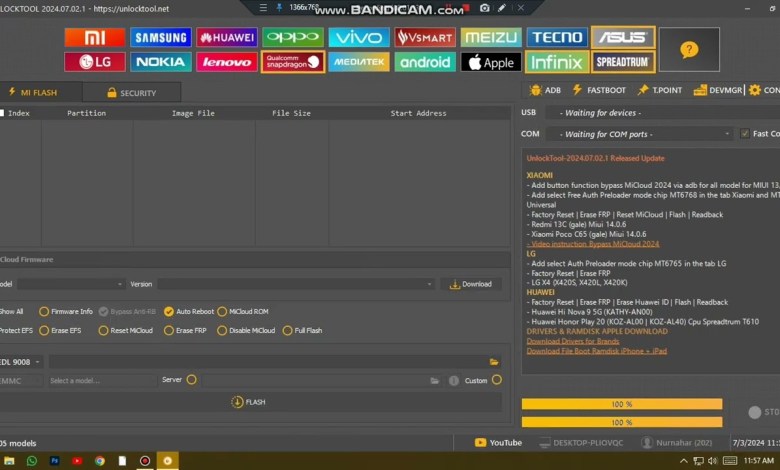Select the Xiaomi MI brand logo
780x470 pixels.
(x=95, y=37)
